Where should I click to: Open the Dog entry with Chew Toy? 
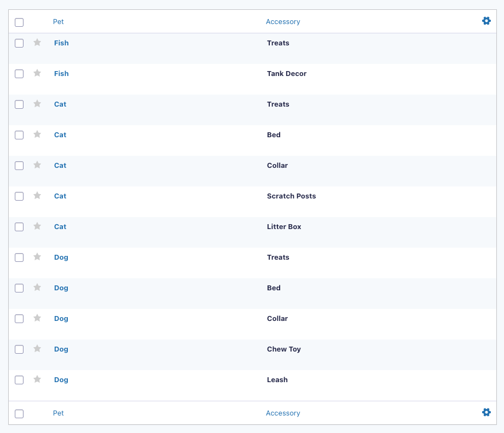(x=61, y=349)
